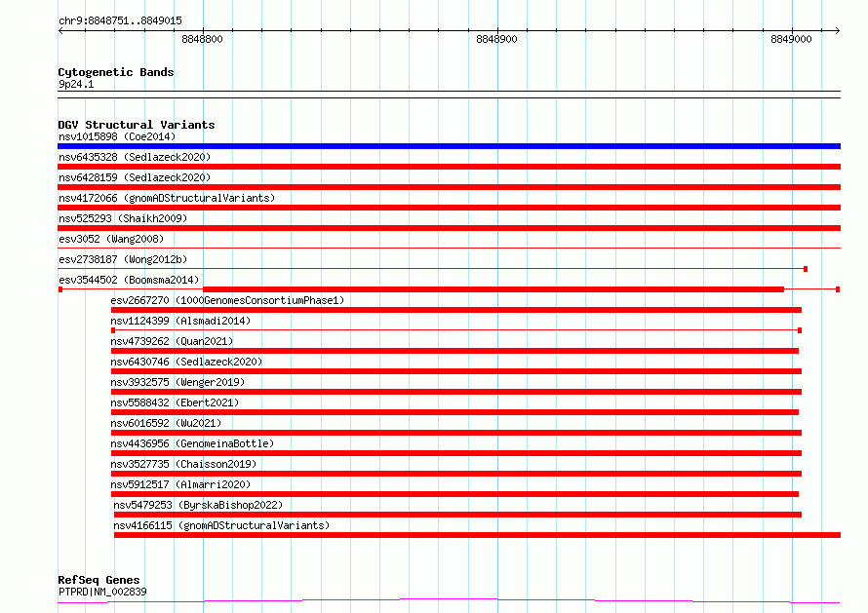Open nsv4172066 (gnomADStructuralVariants) entry
This screenshot has height=613, width=868.
tap(167, 198)
